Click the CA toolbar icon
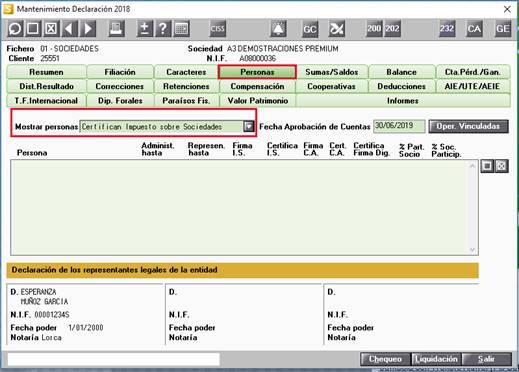 click(474, 29)
